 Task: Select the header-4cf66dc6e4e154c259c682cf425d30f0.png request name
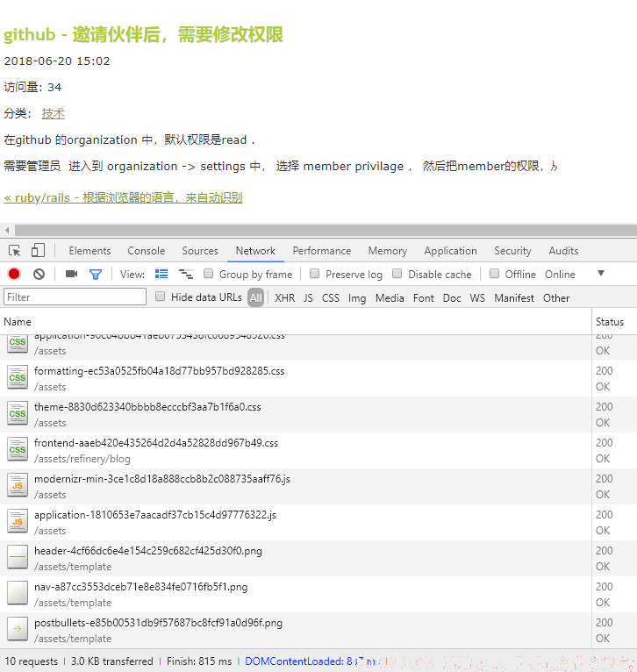[x=148, y=551]
